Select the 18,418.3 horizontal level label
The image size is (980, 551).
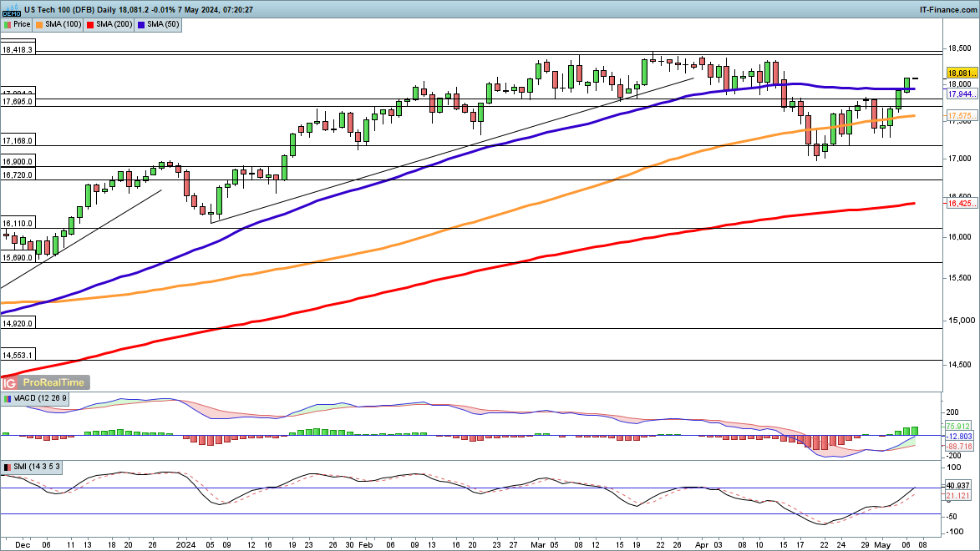(18, 50)
